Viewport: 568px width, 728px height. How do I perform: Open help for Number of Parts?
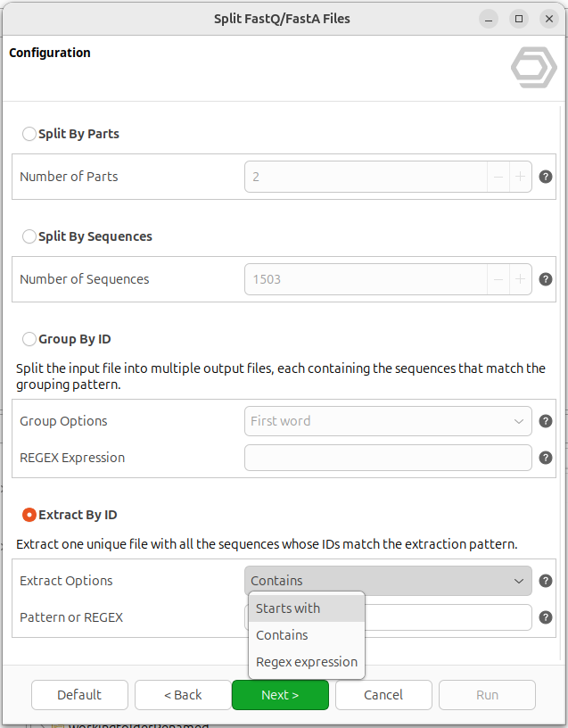click(x=545, y=177)
